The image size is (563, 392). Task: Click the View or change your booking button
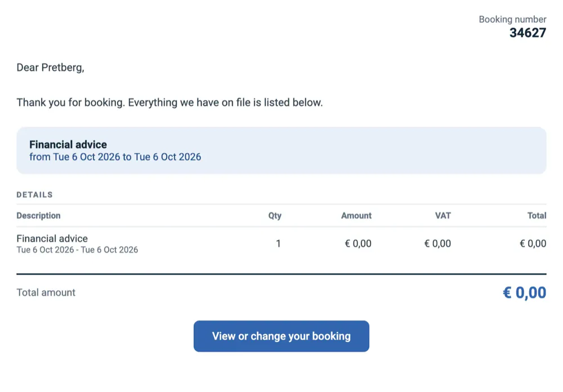(281, 336)
